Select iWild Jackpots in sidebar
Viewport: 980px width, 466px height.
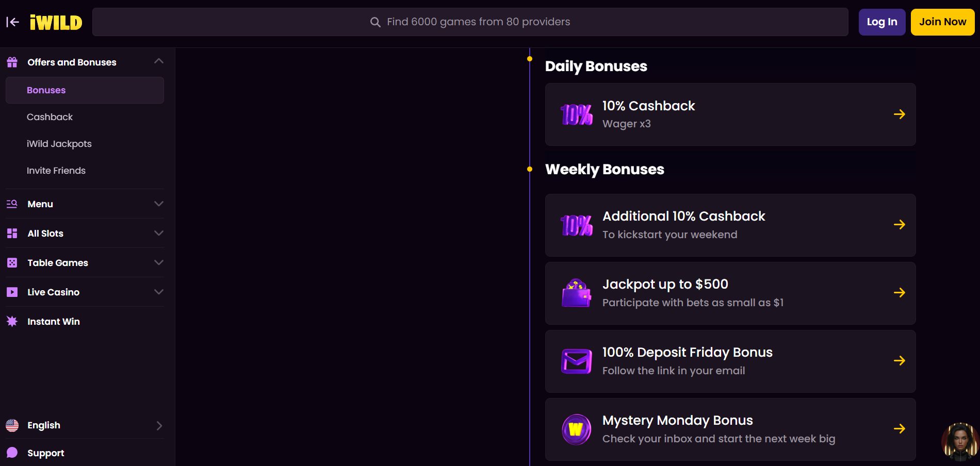tap(59, 144)
